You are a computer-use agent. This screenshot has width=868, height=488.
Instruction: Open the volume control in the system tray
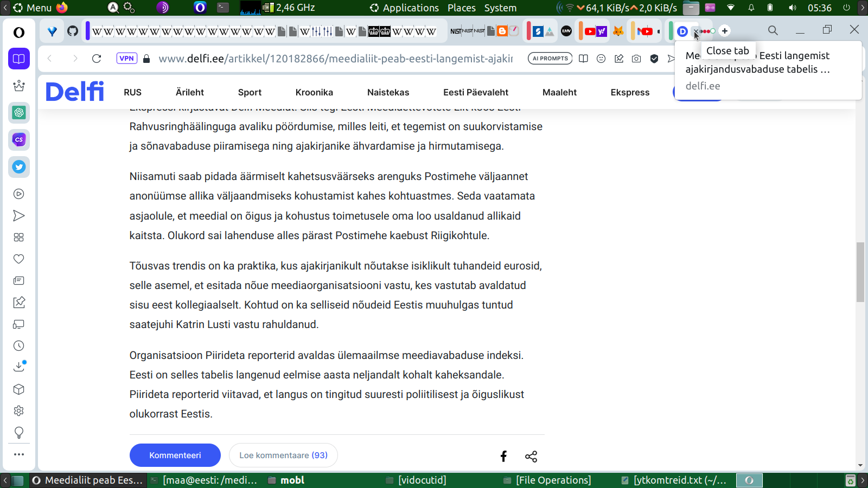[x=793, y=8]
